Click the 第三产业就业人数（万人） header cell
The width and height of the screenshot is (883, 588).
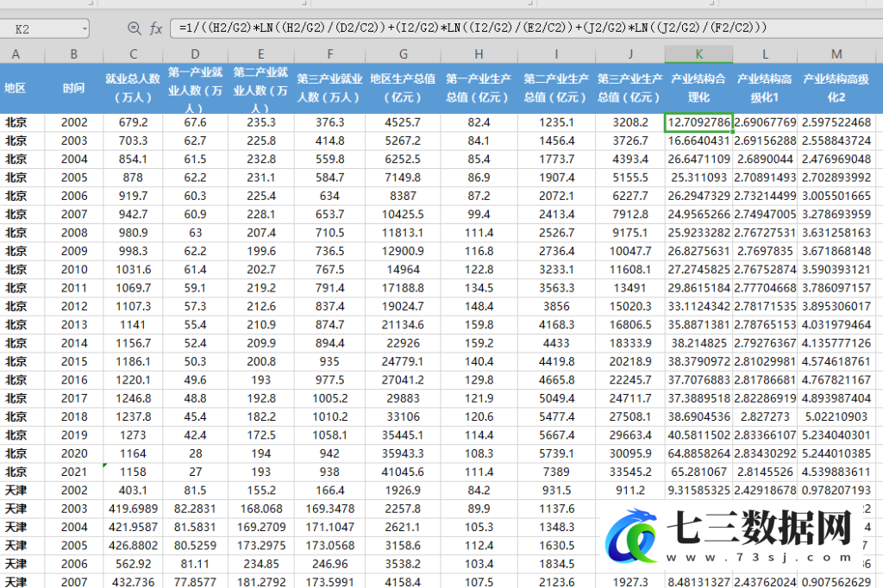point(329,88)
